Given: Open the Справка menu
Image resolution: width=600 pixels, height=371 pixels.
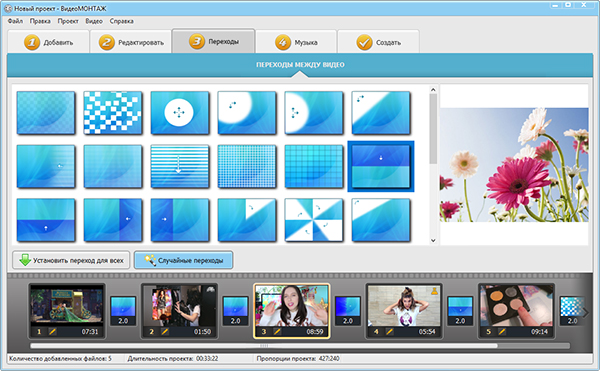Looking at the screenshot, I should 122,21.
